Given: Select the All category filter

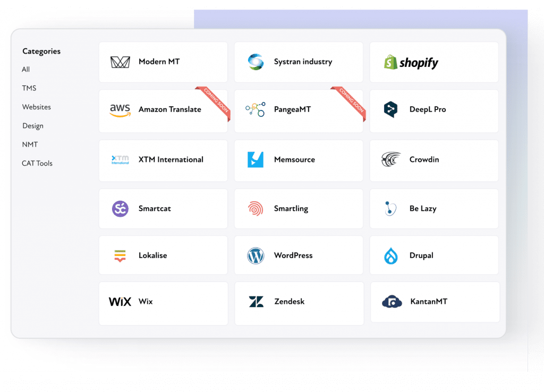Looking at the screenshot, I should 25,70.
